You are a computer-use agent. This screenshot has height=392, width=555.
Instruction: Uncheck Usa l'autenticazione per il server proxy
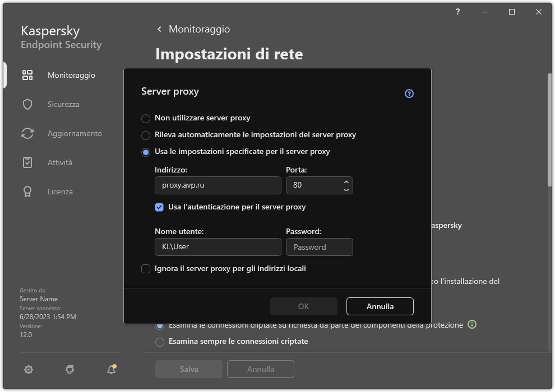click(x=159, y=207)
